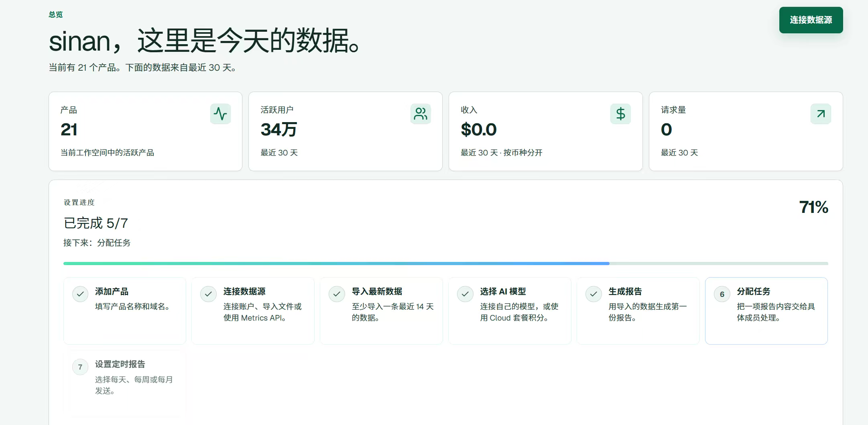The height and width of the screenshot is (425, 868).
Task: Click the checkmark circle beside 生成报告
Action: (x=594, y=294)
